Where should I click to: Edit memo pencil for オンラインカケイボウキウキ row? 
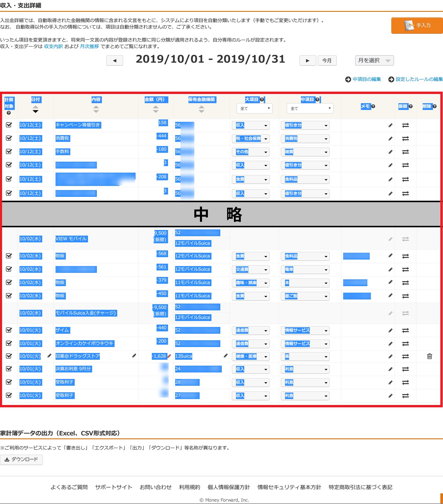[390, 344]
